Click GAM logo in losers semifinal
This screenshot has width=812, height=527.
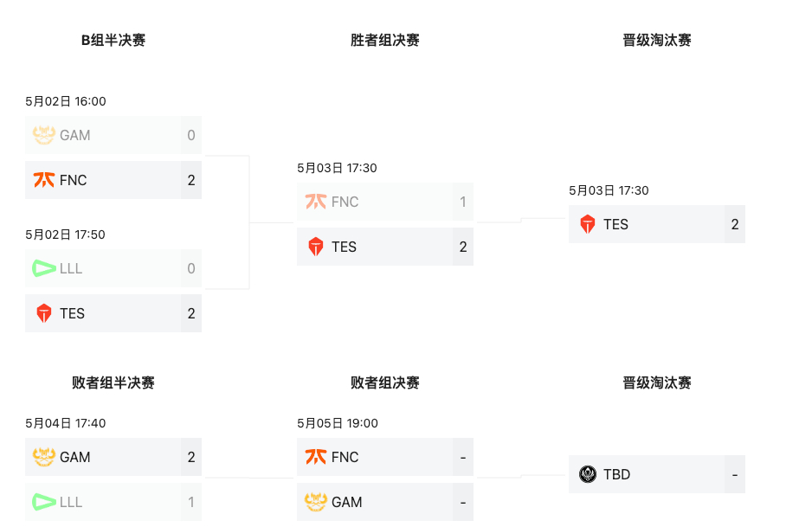click(x=44, y=457)
